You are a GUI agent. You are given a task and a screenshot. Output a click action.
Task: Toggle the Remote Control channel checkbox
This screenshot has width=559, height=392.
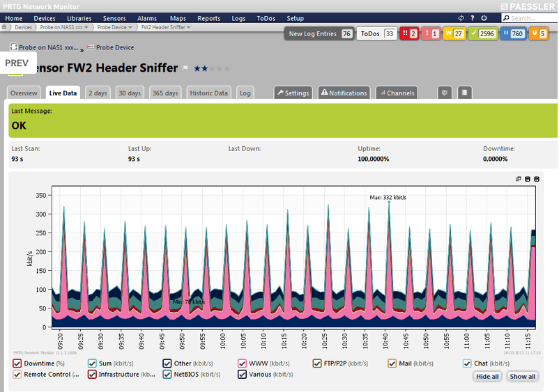17,374
